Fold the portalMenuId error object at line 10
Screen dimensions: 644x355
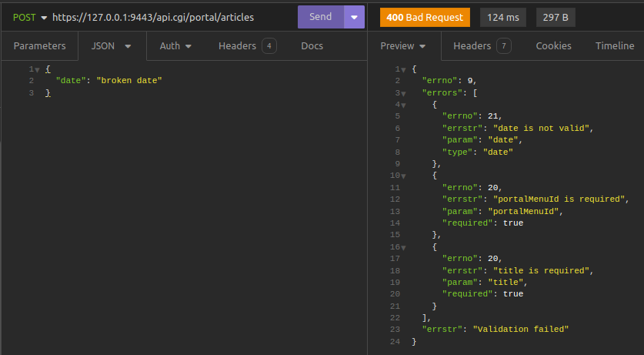pos(403,176)
